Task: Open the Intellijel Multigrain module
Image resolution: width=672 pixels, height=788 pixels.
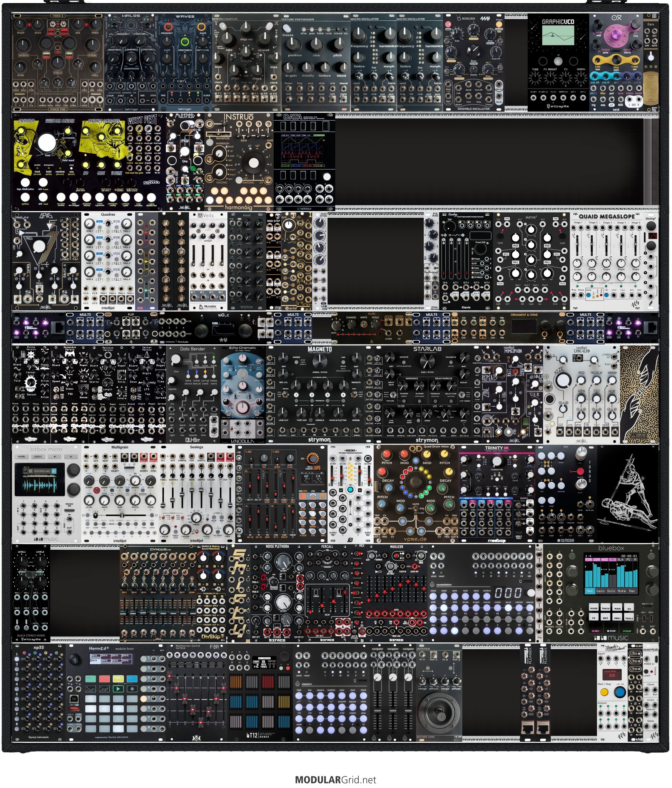Action: 119,494
